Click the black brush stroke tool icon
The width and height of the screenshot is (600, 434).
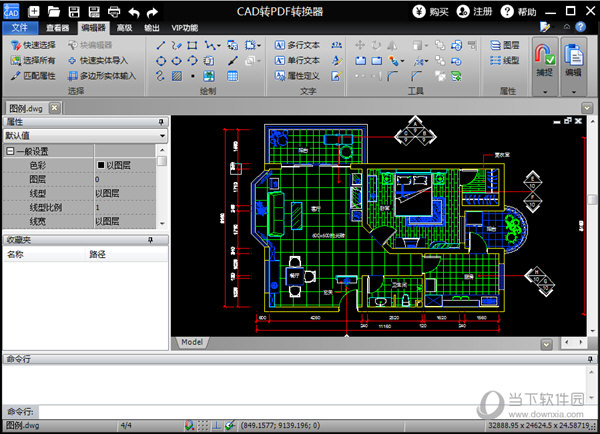click(232, 60)
